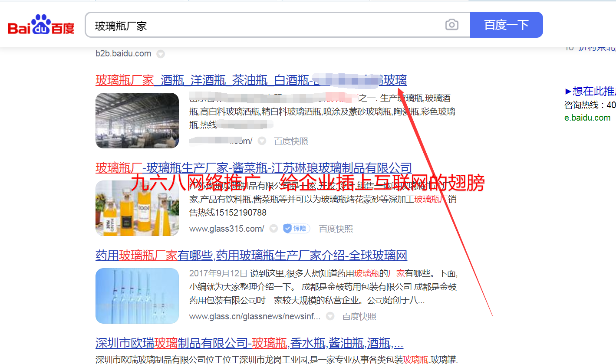Open 百度快照 for the glass315 result
This screenshot has width=616, height=364.
click(335, 229)
